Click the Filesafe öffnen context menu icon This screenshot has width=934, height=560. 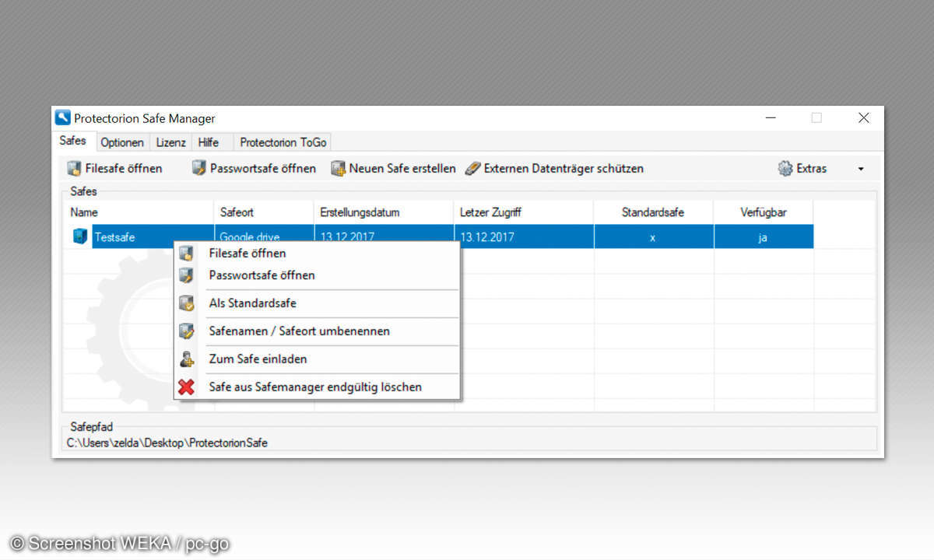(x=186, y=254)
